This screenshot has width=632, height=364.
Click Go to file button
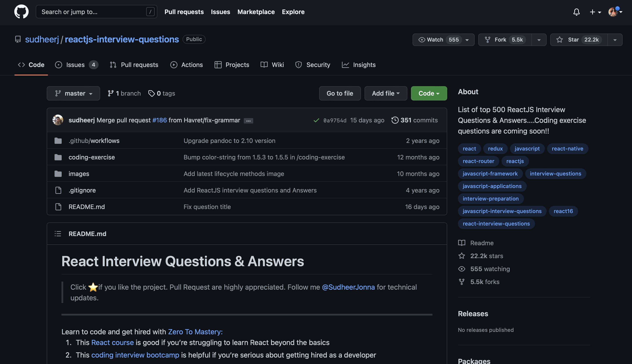tap(340, 93)
